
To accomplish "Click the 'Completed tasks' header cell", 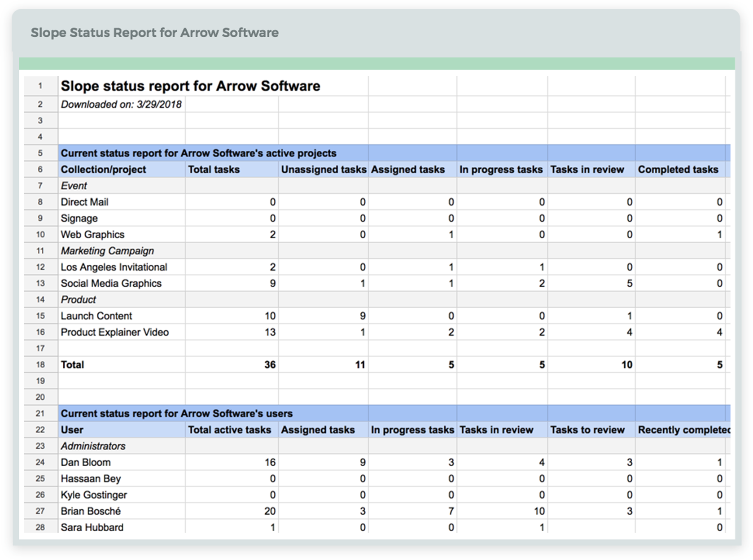I will [679, 170].
